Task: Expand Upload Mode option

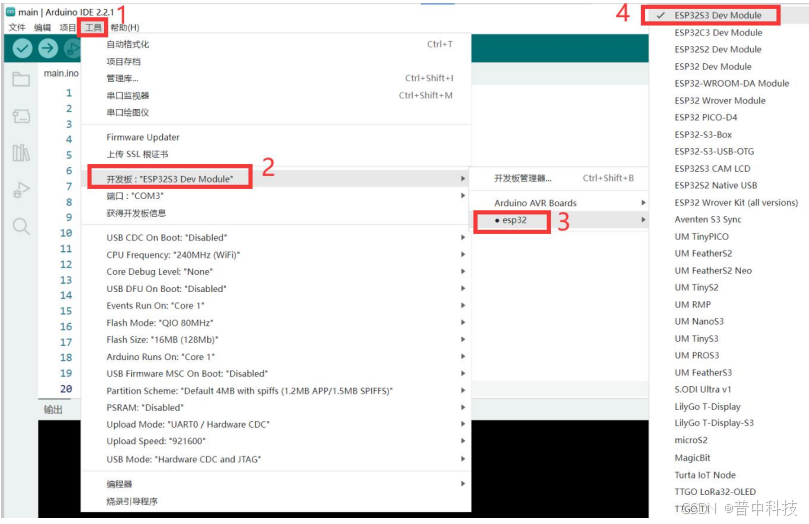Action: coord(276,424)
